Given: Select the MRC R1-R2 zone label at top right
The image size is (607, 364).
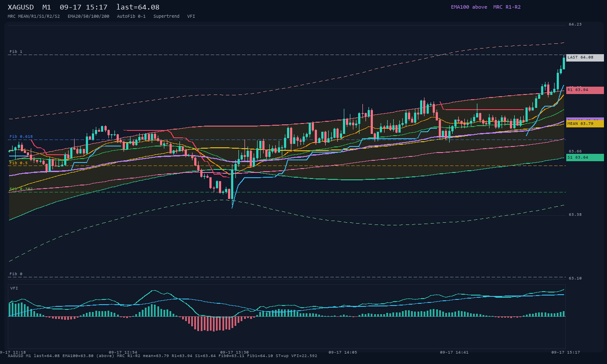Looking at the screenshot, I should pos(507,7).
